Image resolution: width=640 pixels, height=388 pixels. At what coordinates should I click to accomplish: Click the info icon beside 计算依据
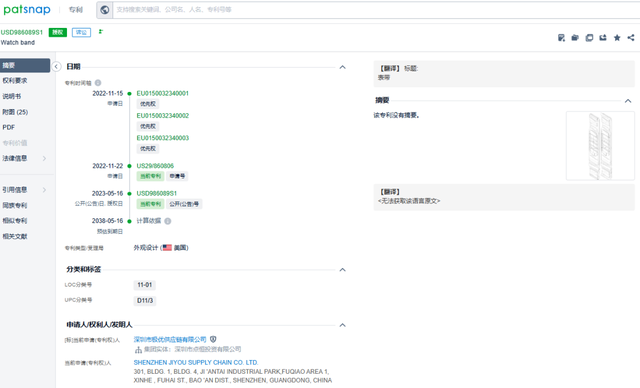click(x=168, y=221)
